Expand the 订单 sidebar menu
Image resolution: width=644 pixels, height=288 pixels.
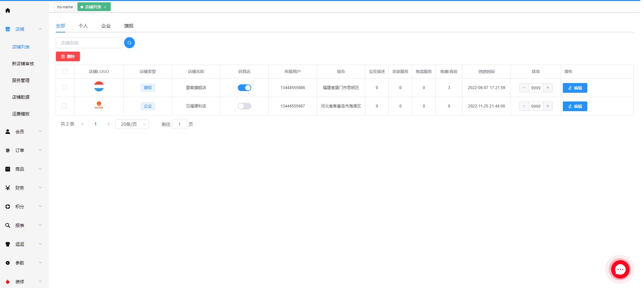[40, 150]
